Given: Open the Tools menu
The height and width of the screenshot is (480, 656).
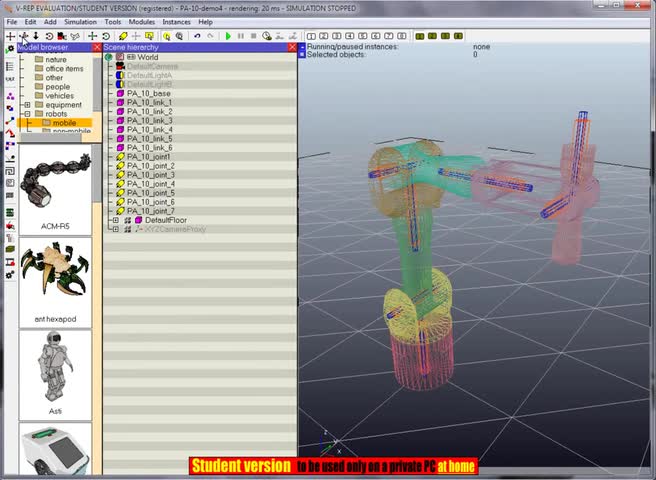Looking at the screenshot, I should [x=113, y=22].
